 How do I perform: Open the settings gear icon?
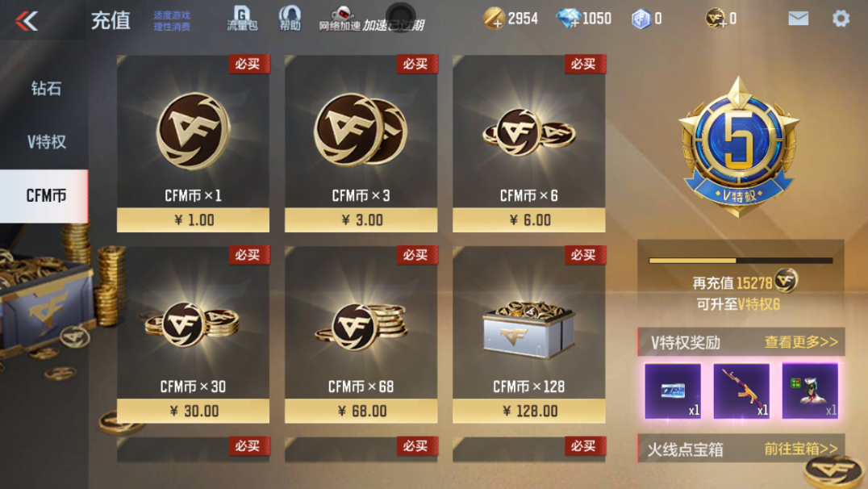(x=841, y=19)
